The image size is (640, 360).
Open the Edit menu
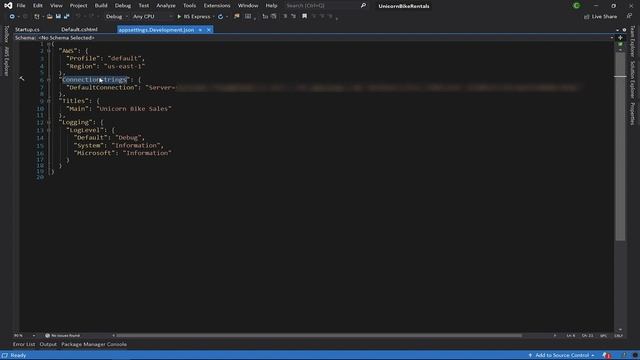[38, 6]
